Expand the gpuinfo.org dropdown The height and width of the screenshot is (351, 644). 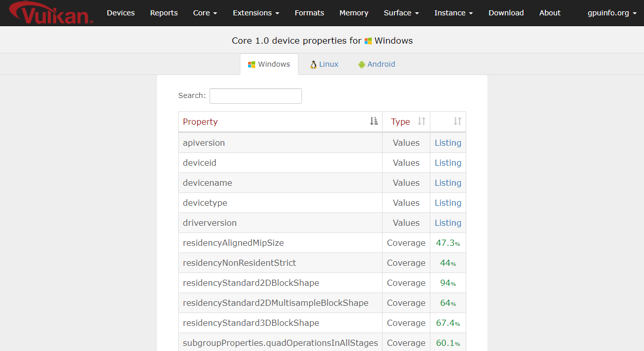(612, 13)
